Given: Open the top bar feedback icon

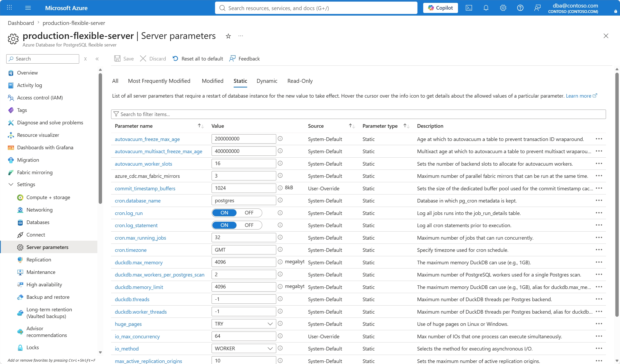Looking at the screenshot, I should [537, 8].
